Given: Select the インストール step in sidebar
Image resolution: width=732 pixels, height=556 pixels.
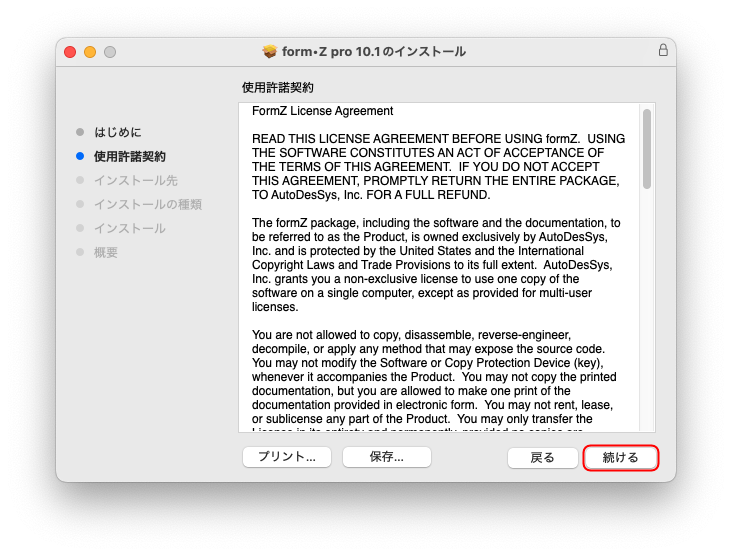Looking at the screenshot, I should (x=129, y=228).
